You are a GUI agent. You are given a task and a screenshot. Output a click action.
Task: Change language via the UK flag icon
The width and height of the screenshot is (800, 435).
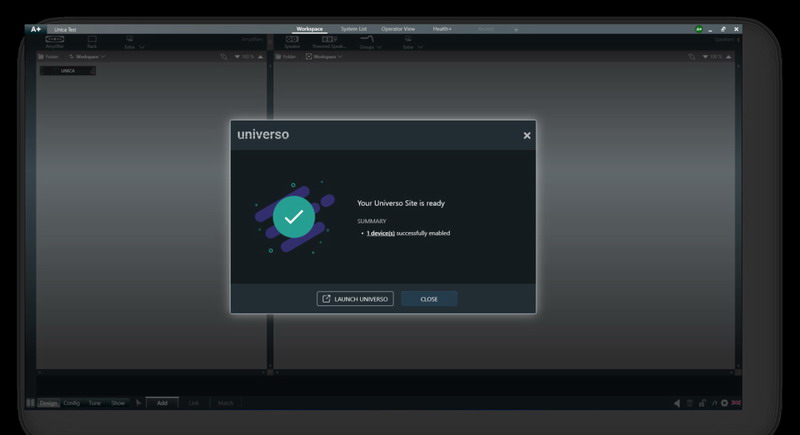(x=736, y=403)
